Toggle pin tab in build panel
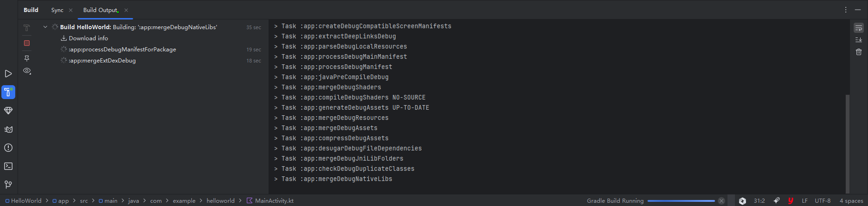 (27, 58)
